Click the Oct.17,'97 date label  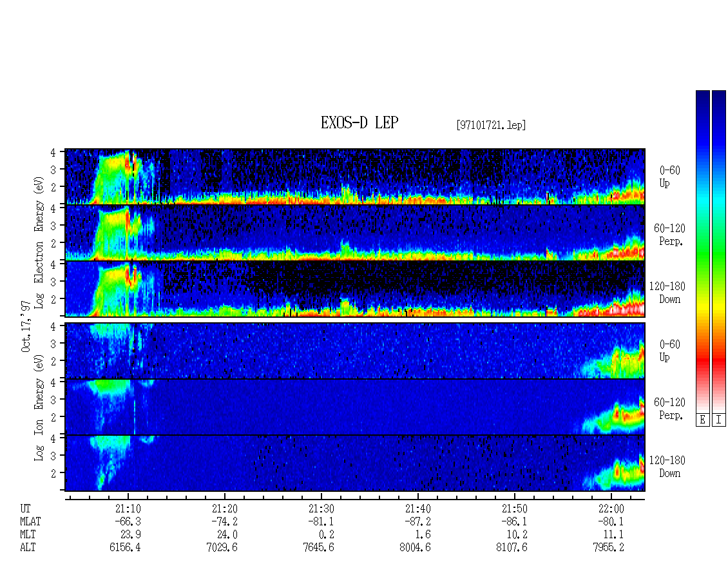click(x=26, y=326)
